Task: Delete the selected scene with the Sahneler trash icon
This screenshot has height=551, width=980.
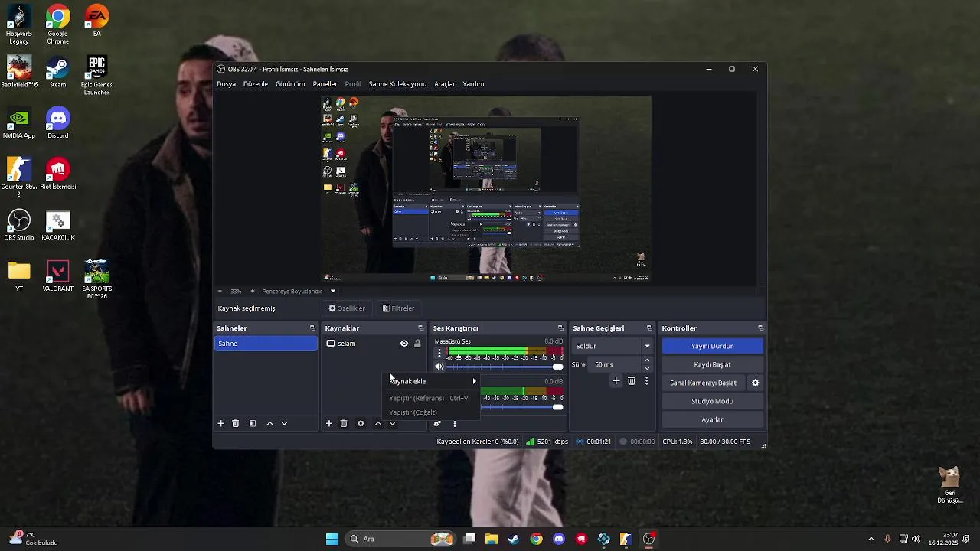Action: click(236, 423)
